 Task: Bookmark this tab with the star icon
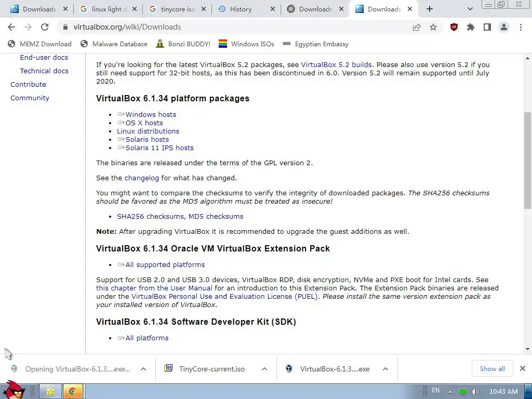tap(433, 27)
